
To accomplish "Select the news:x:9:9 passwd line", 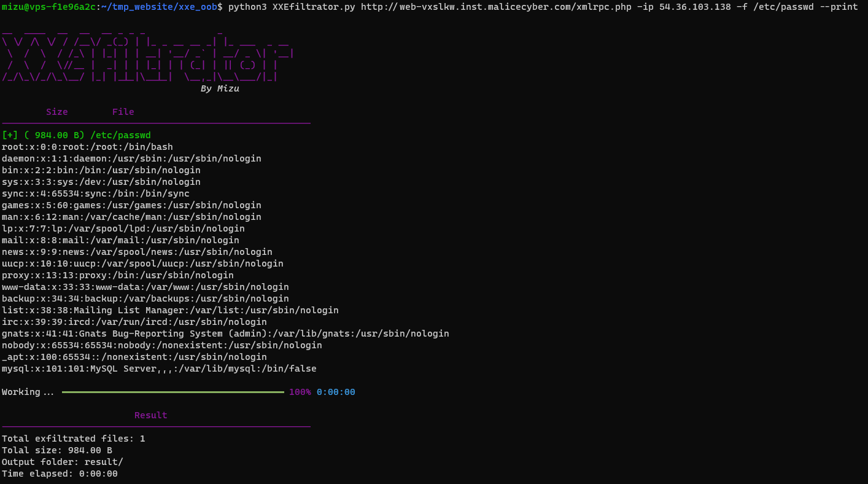I will pyautogui.click(x=137, y=252).
